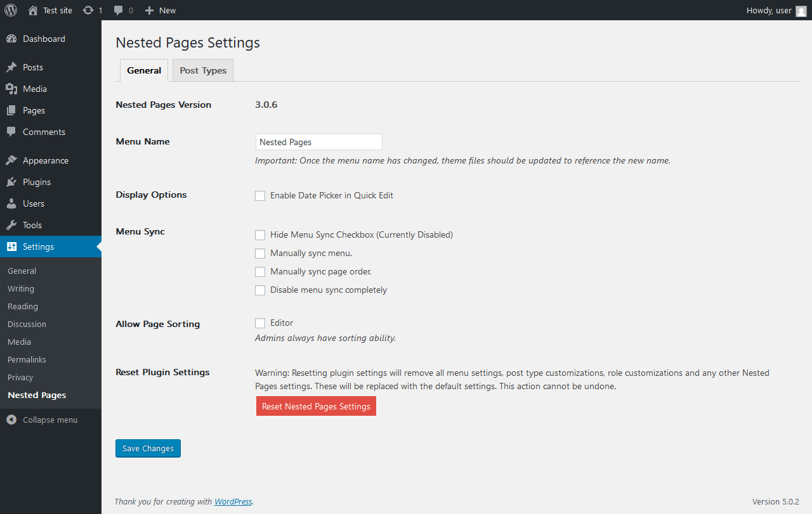The height and width of the screenshot is (514, 812).
Task: Open the Tools menu label
Action: 32,225
